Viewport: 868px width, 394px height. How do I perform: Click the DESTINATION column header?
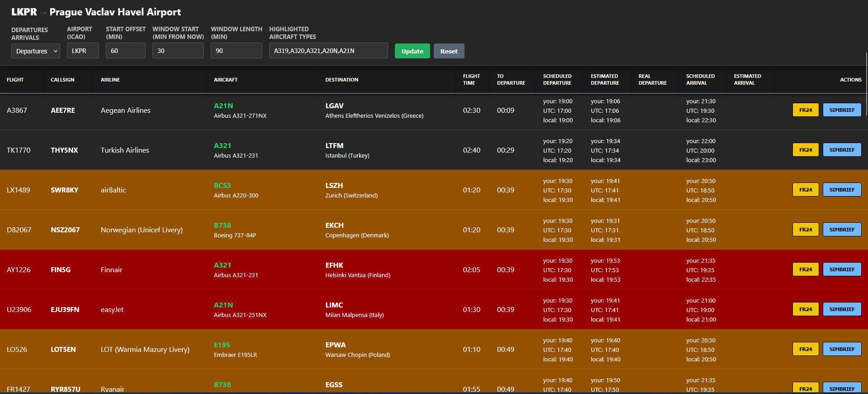(x=342, y=80)
